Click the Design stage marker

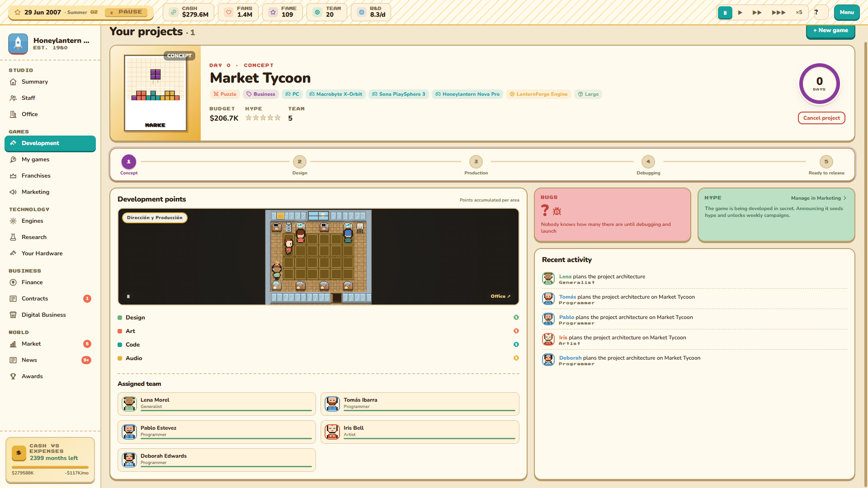click(299, 162)
